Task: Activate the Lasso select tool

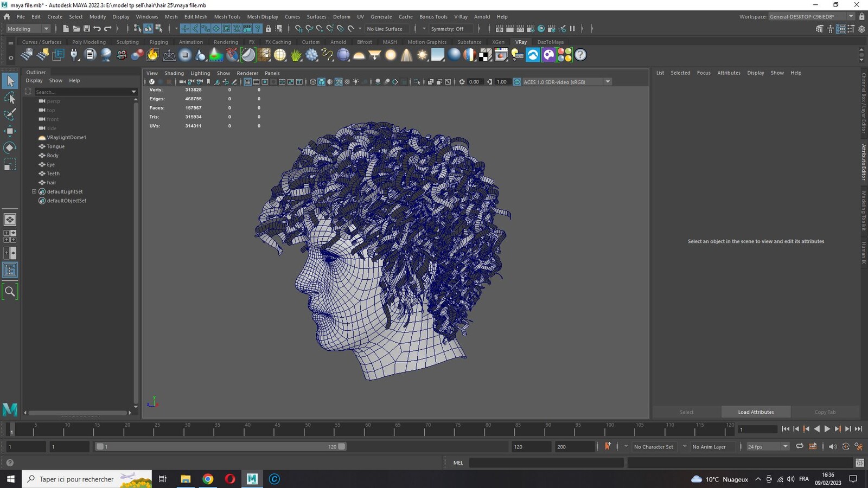Action: [10, 98]
